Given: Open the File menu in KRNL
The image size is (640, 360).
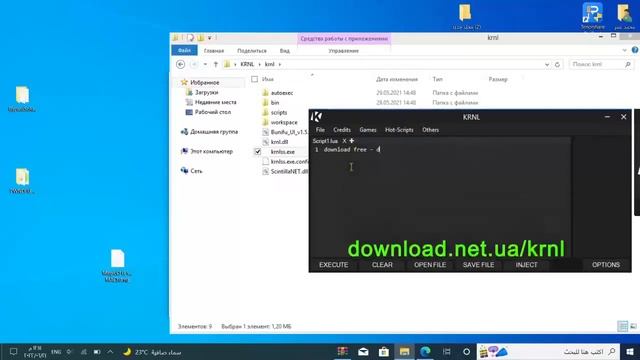Looking at the screenshot, I should click(x=320, y=130).
